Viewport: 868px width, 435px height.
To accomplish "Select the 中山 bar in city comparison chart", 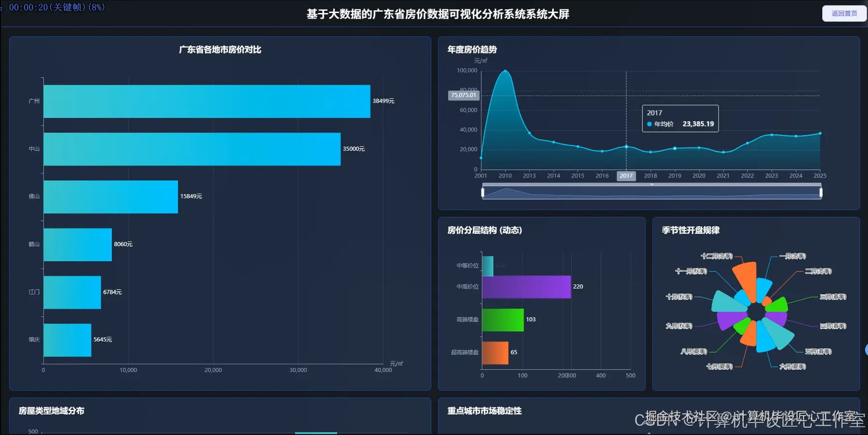I will pyautogui.click(x=192, y=149).
